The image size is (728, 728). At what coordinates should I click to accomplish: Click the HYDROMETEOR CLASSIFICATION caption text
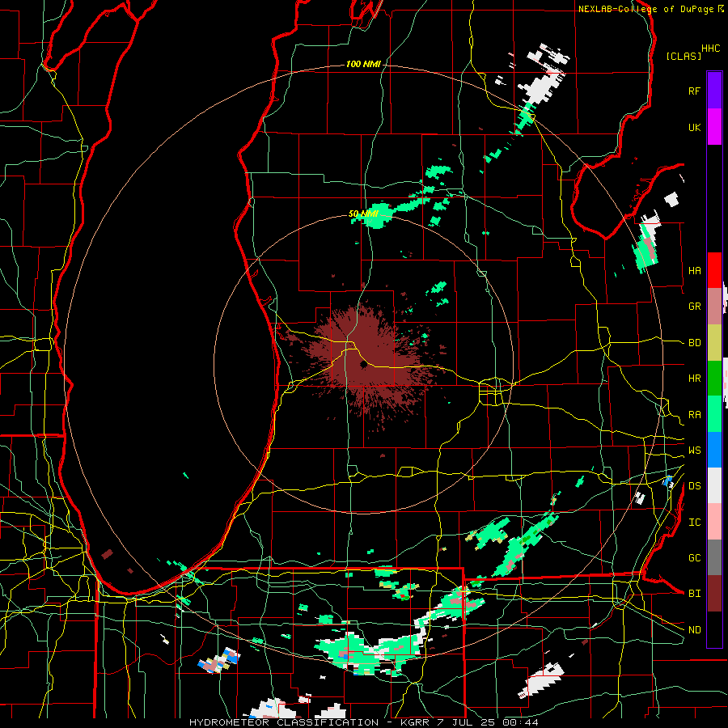(284, 722)
